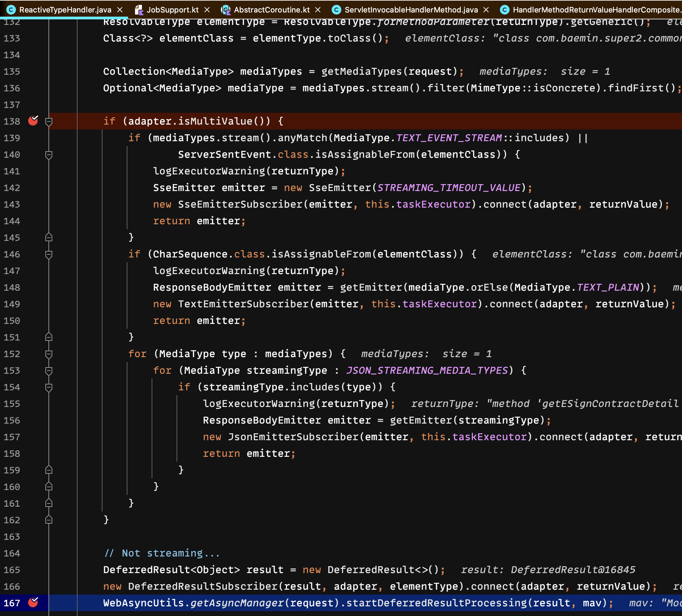The image size is (682, 616).
Task: Click the Kotlin file icon on JobSupport.kt tab
Action: click(139, 10)
